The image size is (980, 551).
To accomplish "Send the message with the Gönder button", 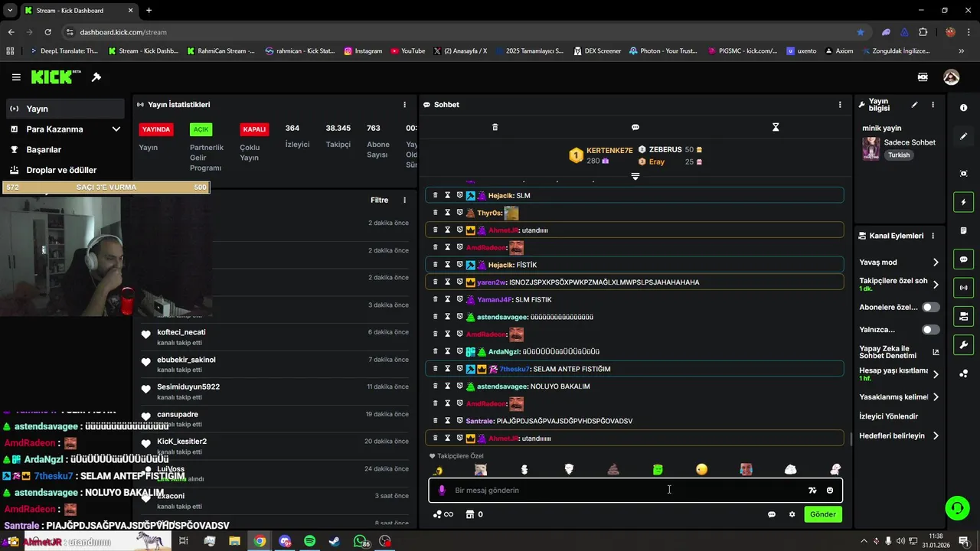I will pos(823,514).
